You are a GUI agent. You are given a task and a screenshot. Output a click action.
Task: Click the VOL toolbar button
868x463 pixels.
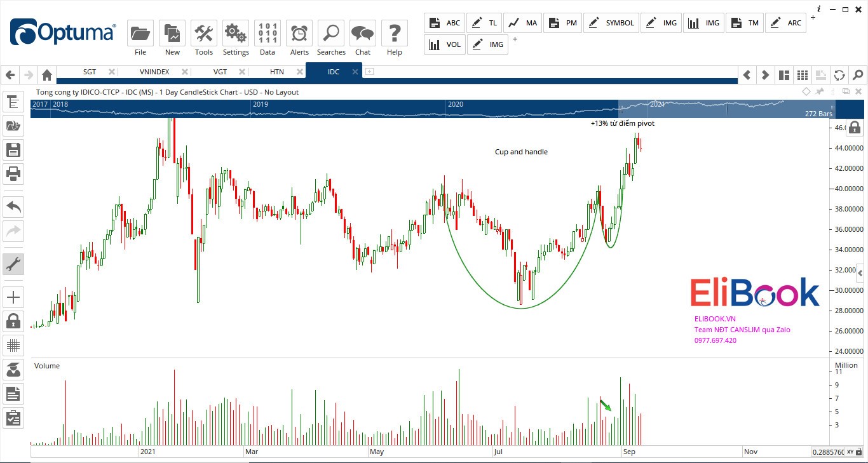pyautogui.click(x=445, y=44)
